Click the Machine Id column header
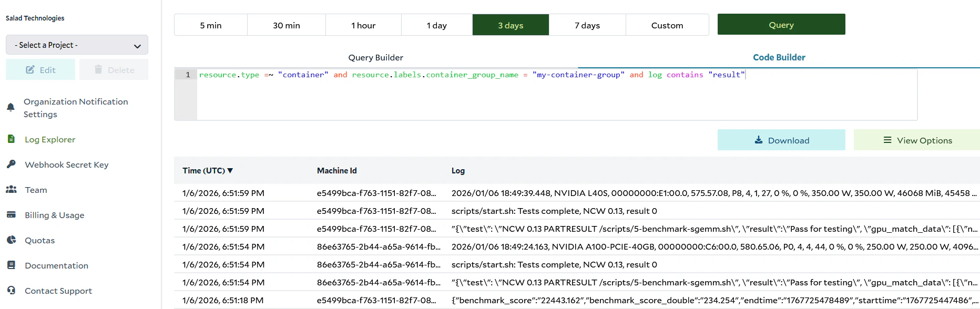The image size is (980, 309). click(x=336, y=170)
